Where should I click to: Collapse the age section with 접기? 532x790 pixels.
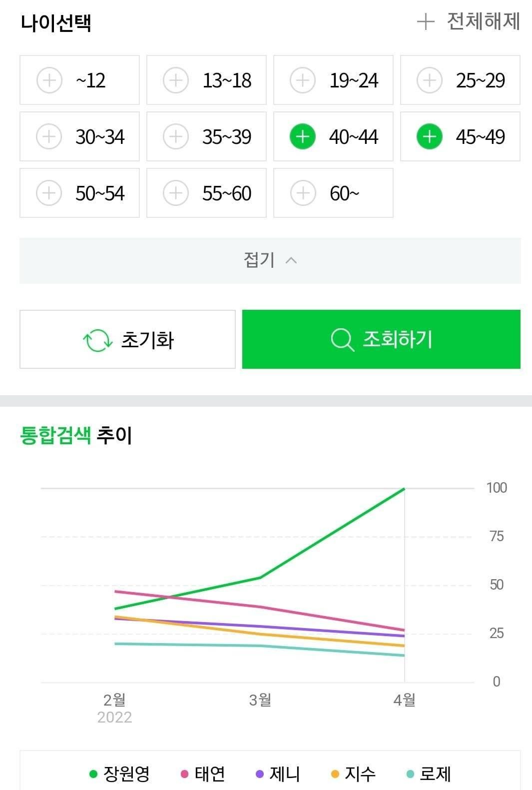pyautogui.click(x=270, y=260)
